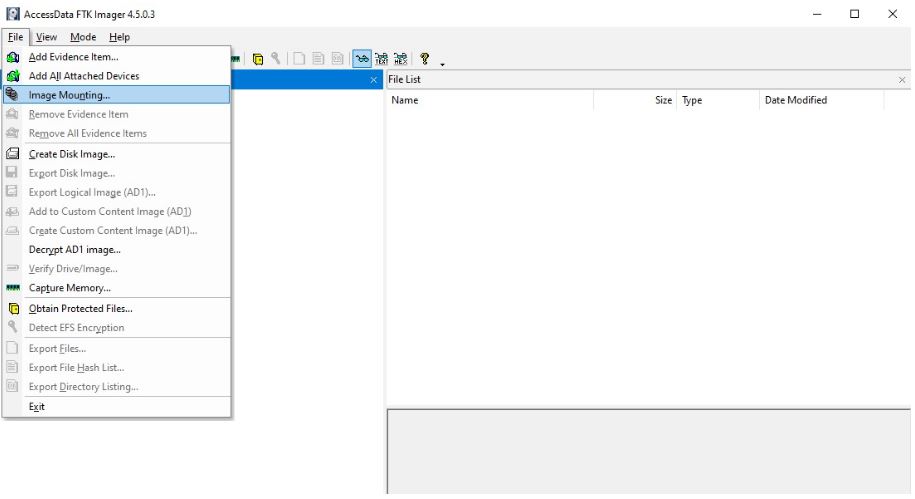Screen dimensions: 915x499
Task: Click Obtain Protected Files toolbar icon
Action: (257, 59)
